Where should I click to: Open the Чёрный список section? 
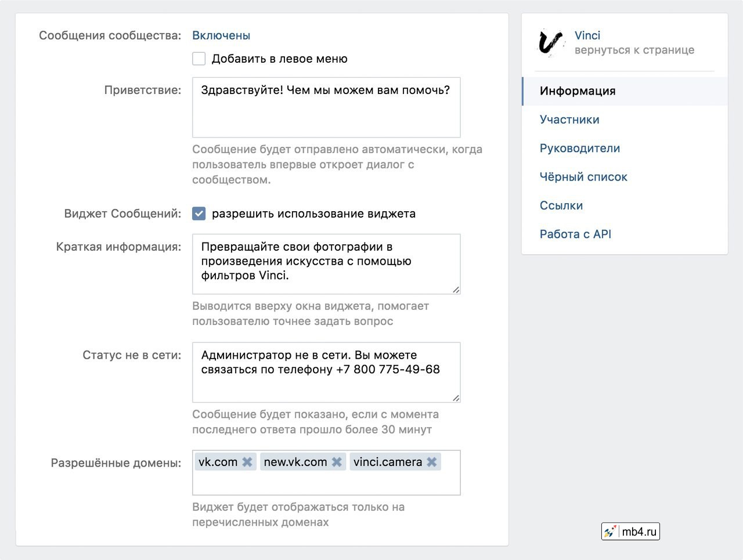[583, 177]
